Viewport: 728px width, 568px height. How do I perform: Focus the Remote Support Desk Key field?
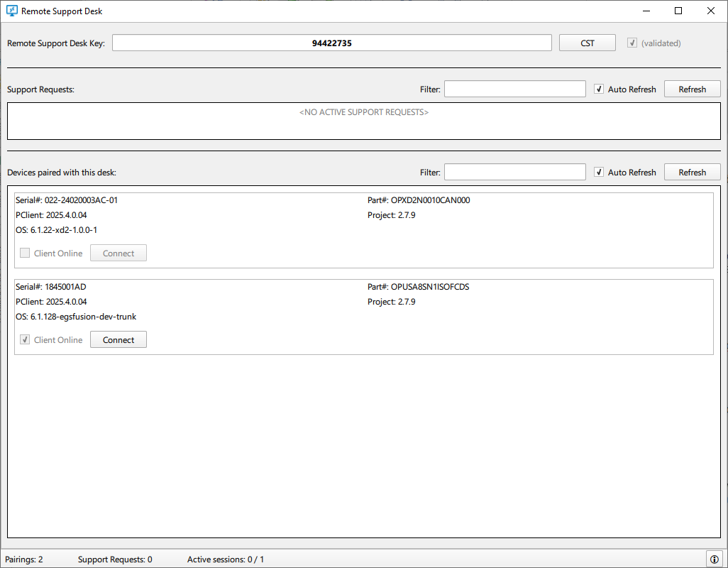pyautogui.click(x=331, y=43)
